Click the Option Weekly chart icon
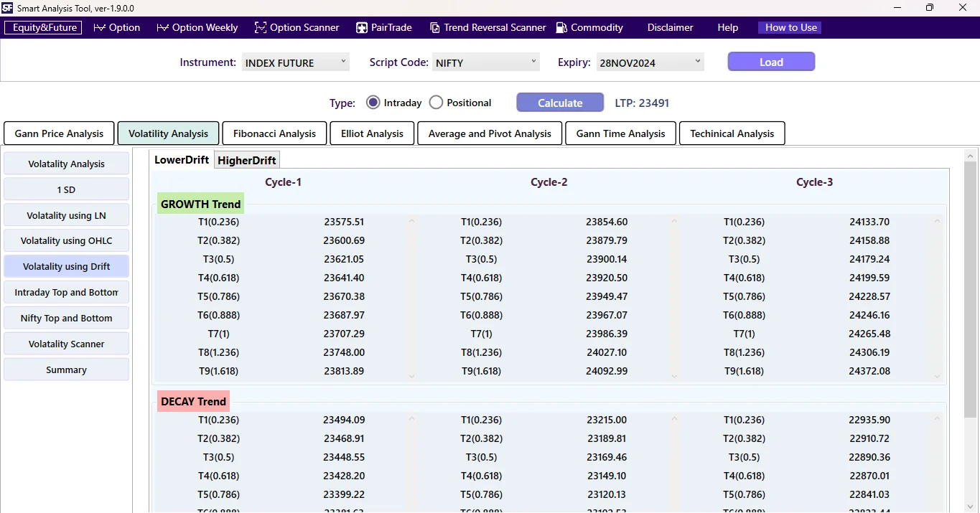This screenshot has height=513, width=980. tap(162, 27)
